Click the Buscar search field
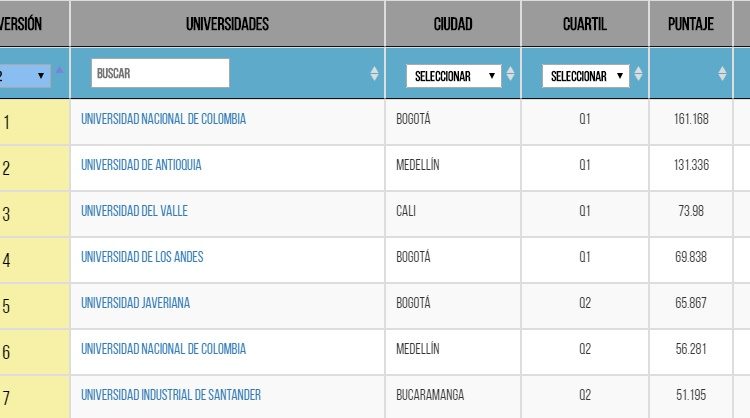The image size is (750, 418). coord(160,73)
